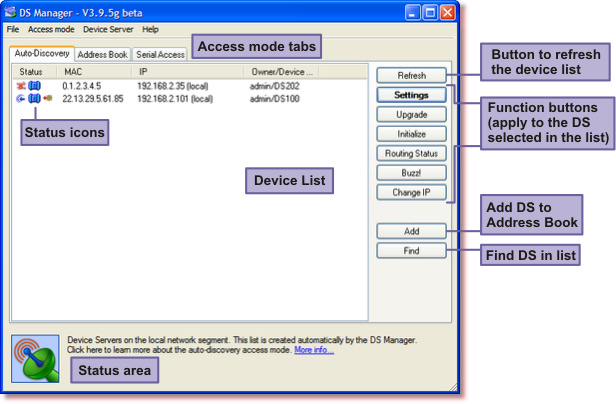Screen dimensions: 616x404
Task: Click the DS Manager title bar app icon
Action: pos(10,13)
